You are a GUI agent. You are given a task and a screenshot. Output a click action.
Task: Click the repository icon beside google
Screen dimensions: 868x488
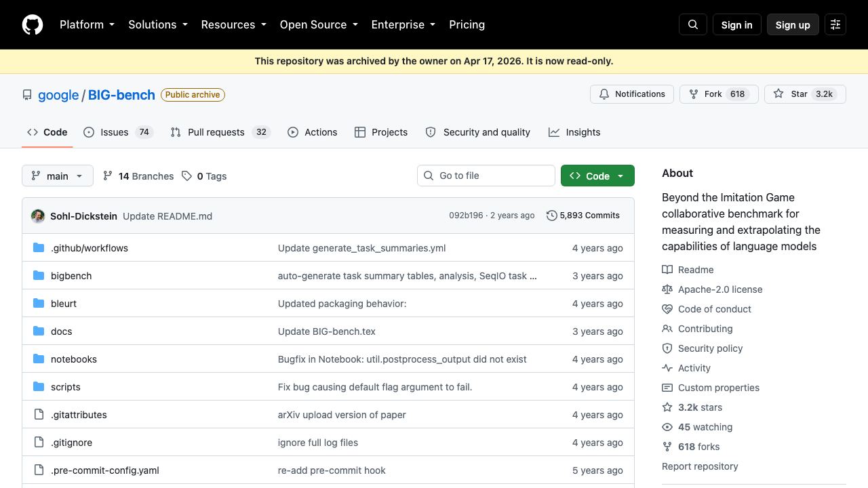pos(27,95)
